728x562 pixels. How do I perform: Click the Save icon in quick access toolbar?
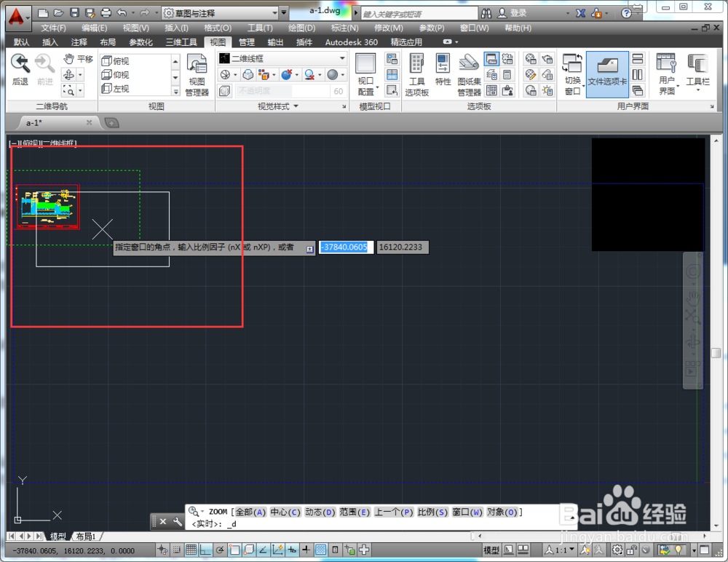coord(74,13)
